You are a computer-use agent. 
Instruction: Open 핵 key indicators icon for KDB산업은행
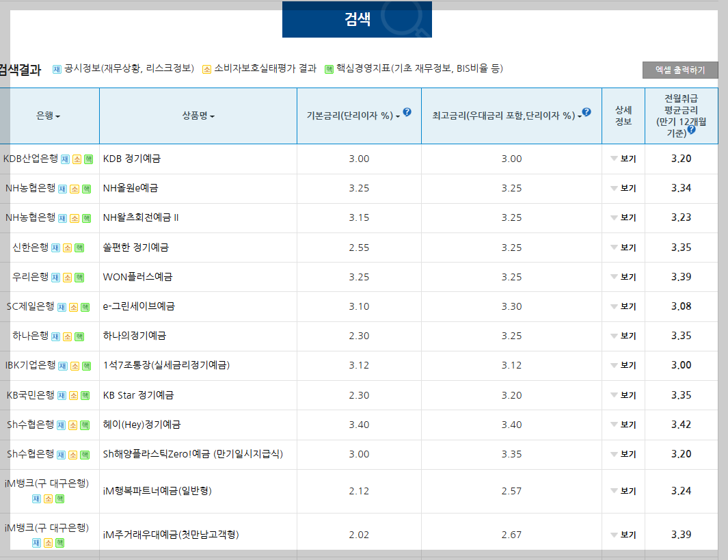88,159
